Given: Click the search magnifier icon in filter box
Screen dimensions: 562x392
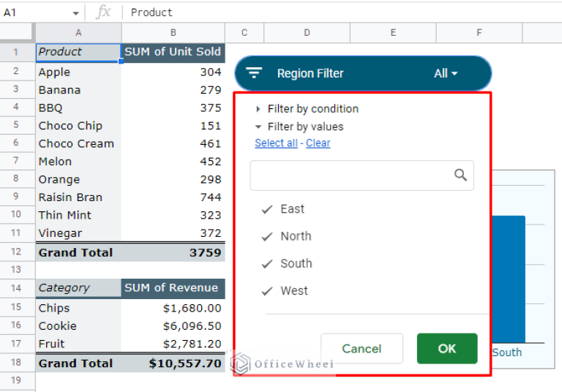Looking at the screenshot, I should (x=460, y=175).
